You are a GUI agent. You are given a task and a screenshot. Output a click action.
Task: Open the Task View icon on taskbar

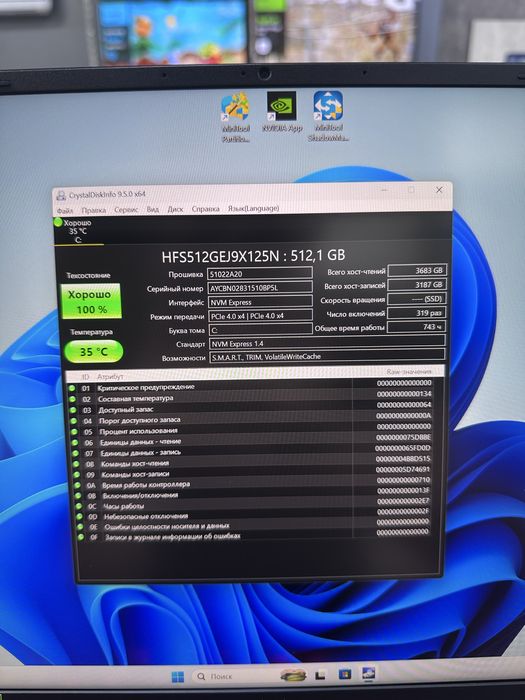tap(320, 675)
